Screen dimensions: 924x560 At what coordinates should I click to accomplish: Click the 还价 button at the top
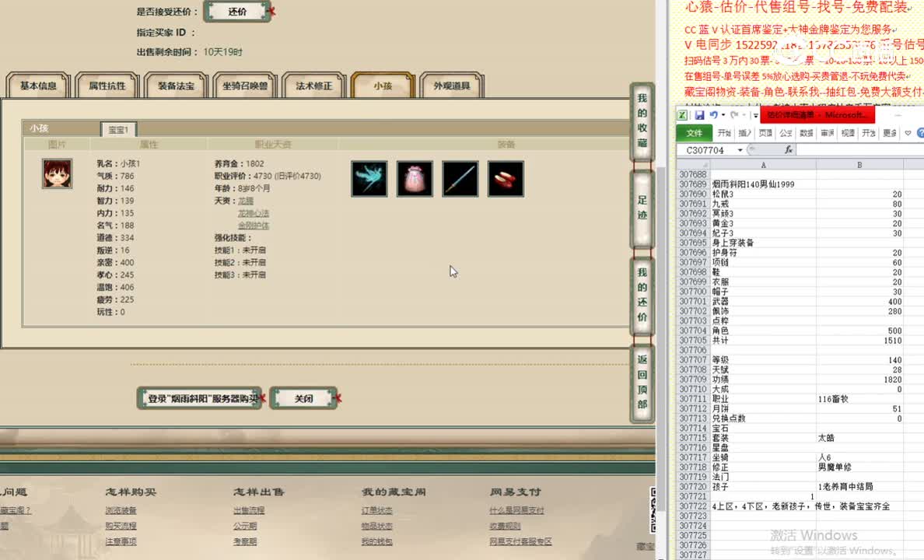pos(236,11)
